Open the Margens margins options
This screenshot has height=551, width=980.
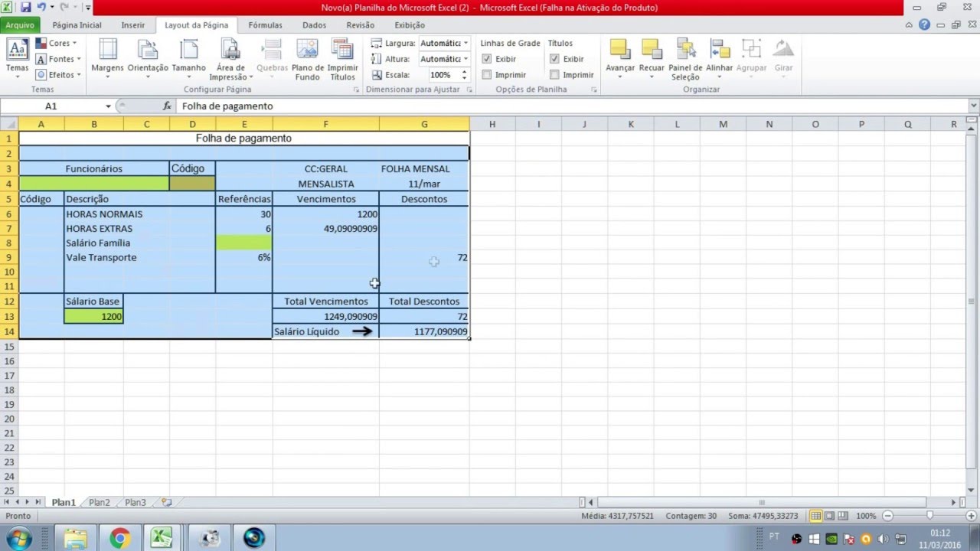pyautogui.click(x=107, y=60)
